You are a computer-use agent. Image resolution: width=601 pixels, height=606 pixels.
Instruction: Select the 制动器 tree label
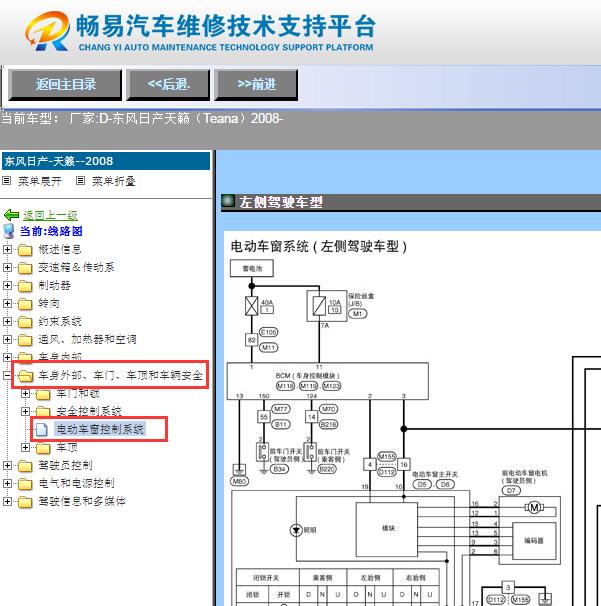(x=54, y=285)
